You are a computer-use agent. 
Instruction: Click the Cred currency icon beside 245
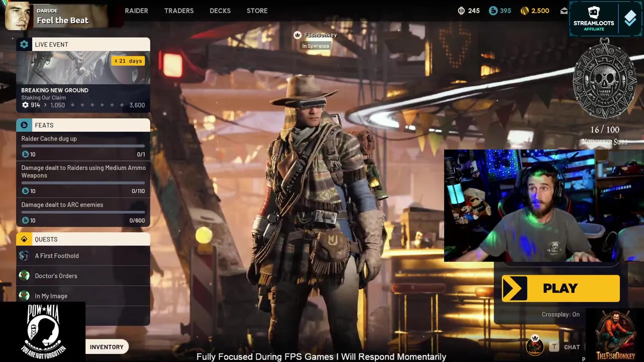pyautogui.click(x=461, y=11)
